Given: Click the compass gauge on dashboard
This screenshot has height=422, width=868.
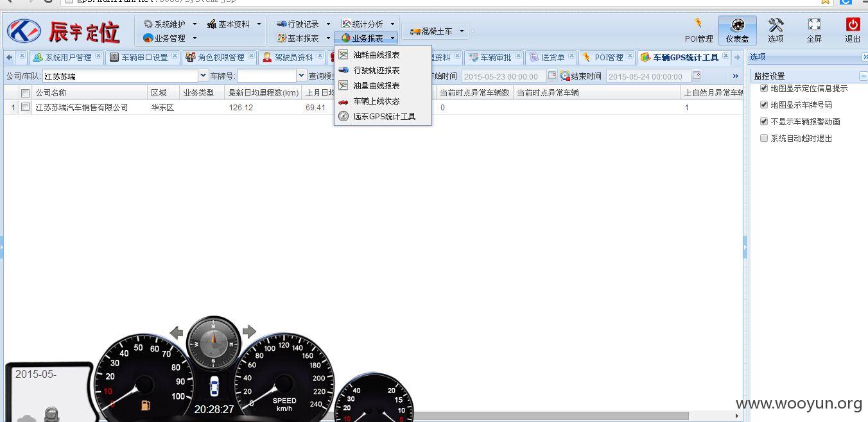Looking at the screenshot, I should [214, 342].
